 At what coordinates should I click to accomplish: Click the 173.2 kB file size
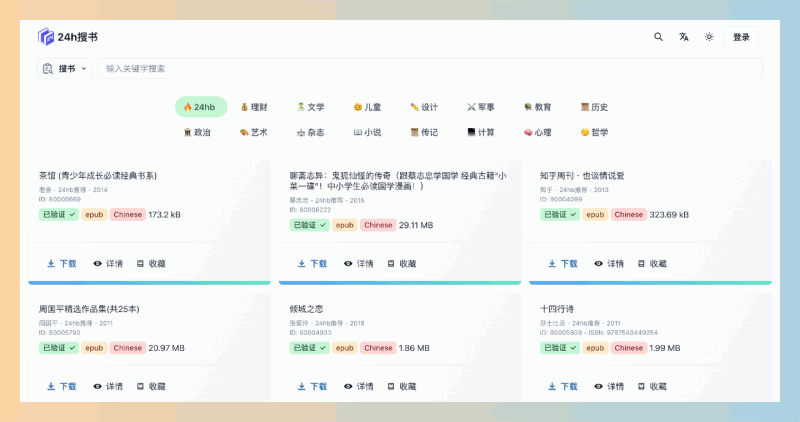pyautogui.click(x=164, y=215)
